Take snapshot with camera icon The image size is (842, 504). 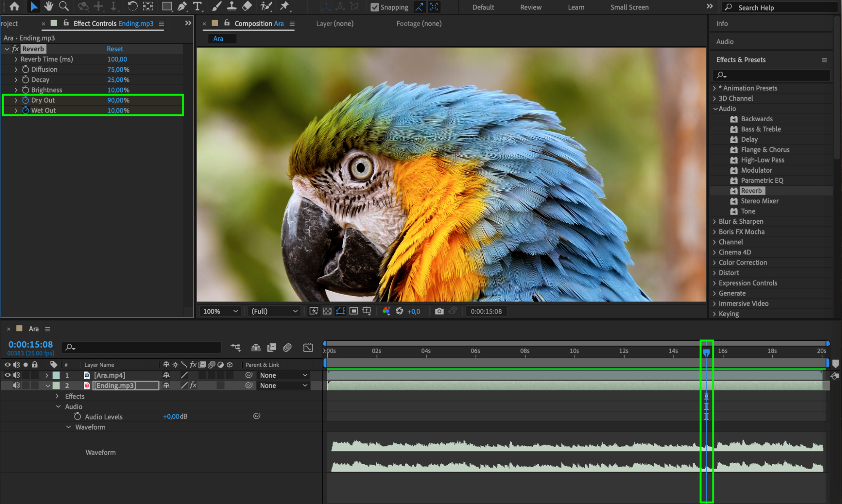439,311
